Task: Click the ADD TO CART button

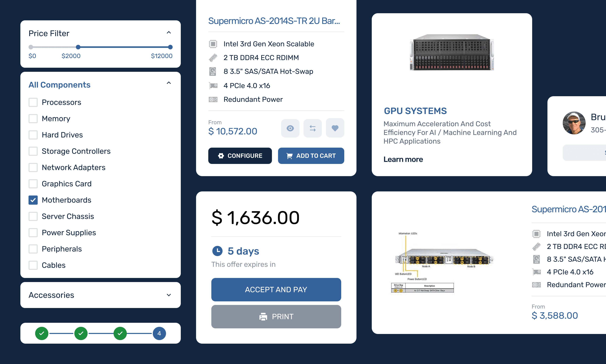Action: [311, 156]
